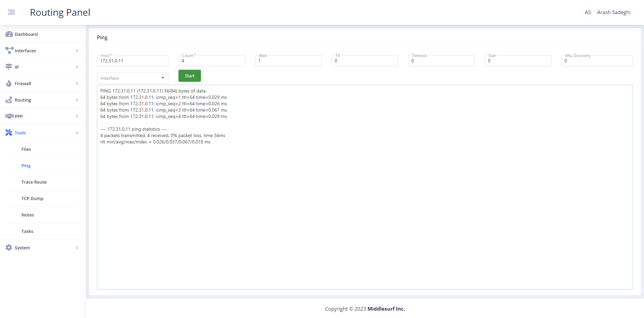Collapse the Tools section chevron
This screenshot has width=644, height=318.
(x=77, y=133)
